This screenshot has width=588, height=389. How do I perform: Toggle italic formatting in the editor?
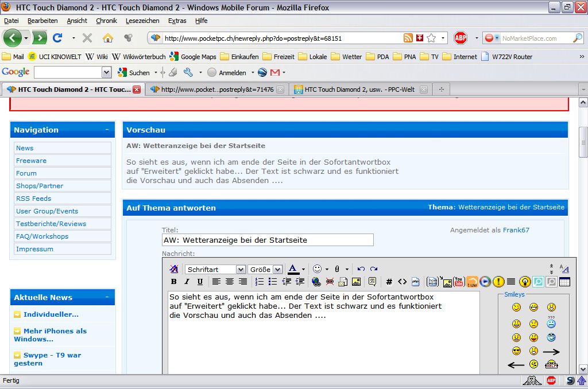187,282
